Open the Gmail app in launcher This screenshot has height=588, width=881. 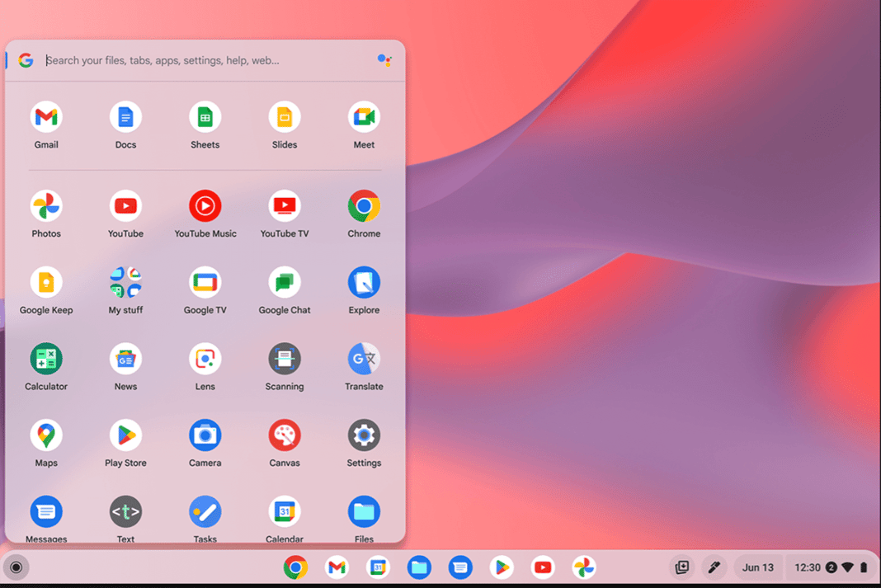tap(46, 118)
